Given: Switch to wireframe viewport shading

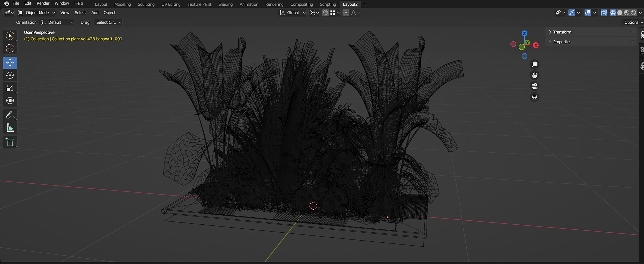Looking at the screenshot, I should 613,13.
